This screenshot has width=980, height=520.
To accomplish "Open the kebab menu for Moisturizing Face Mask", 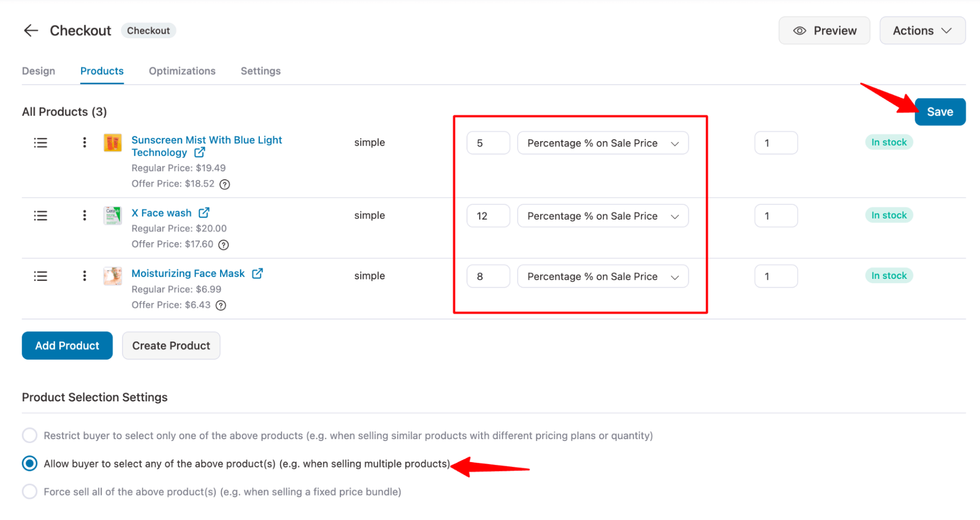I will (84, 275).
